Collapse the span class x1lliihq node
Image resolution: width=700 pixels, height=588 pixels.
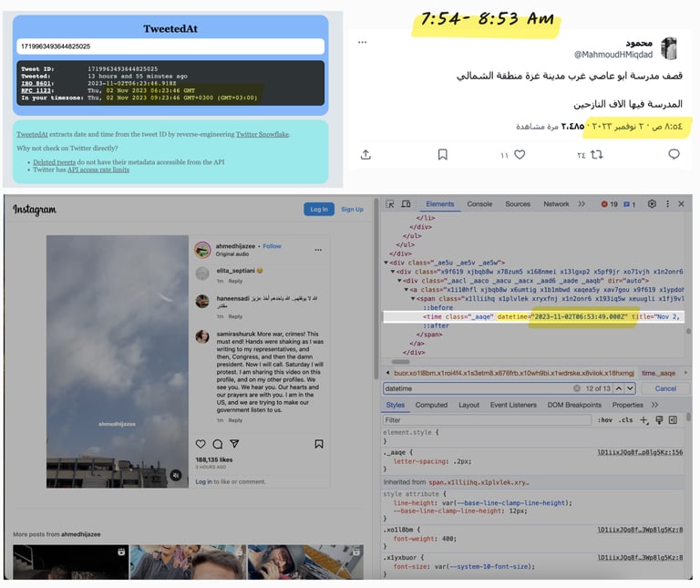tap(413, 299)
